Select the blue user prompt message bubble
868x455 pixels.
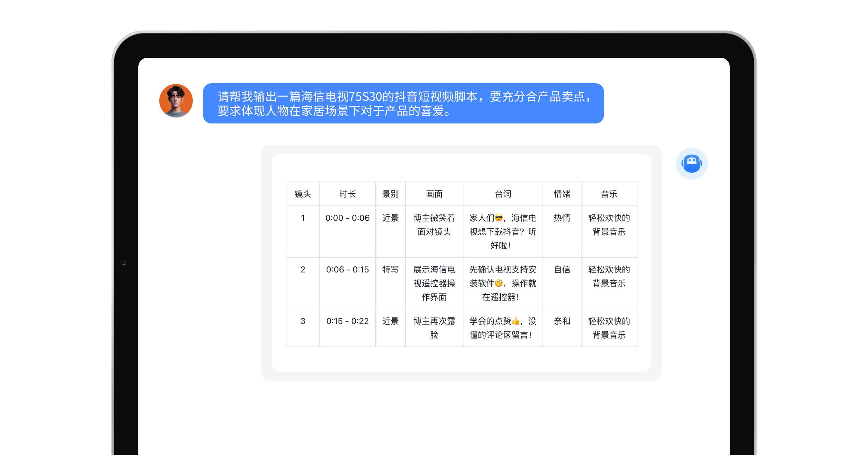coord(403,104)
